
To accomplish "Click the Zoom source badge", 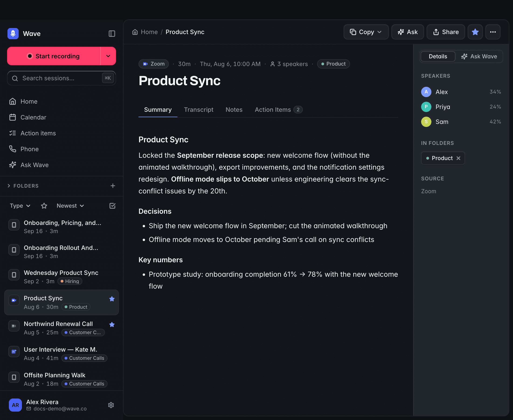I will click(153, 64).
